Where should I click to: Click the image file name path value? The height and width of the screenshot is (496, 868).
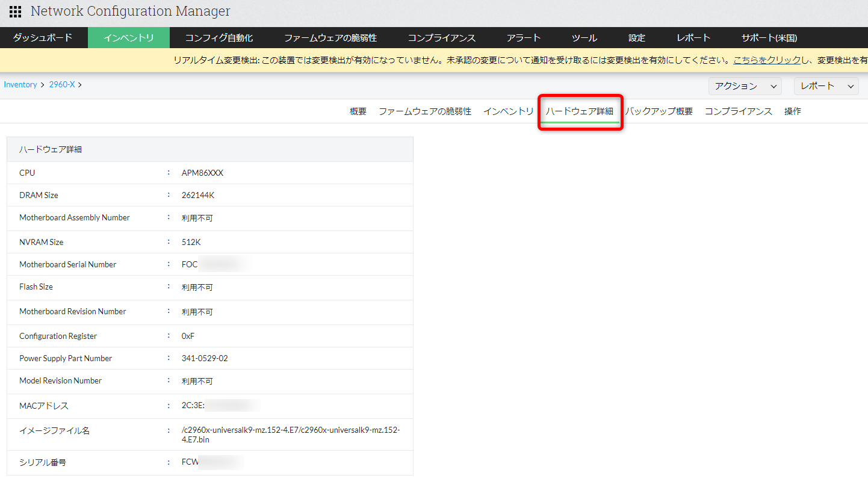(291, 435)
